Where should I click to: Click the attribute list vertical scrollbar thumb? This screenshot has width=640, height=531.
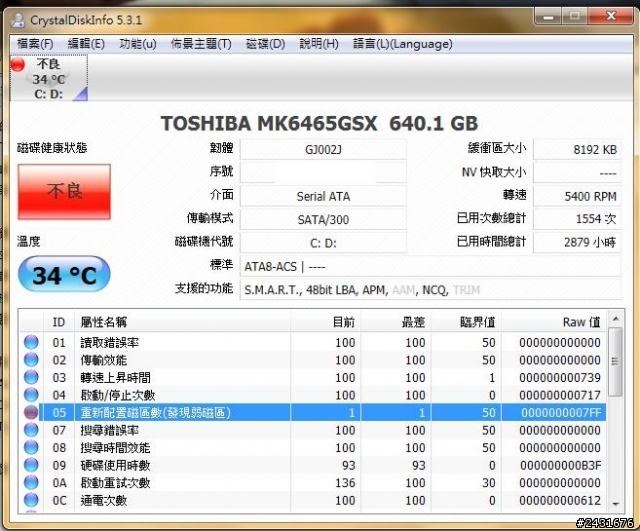[x=616, y=362]
